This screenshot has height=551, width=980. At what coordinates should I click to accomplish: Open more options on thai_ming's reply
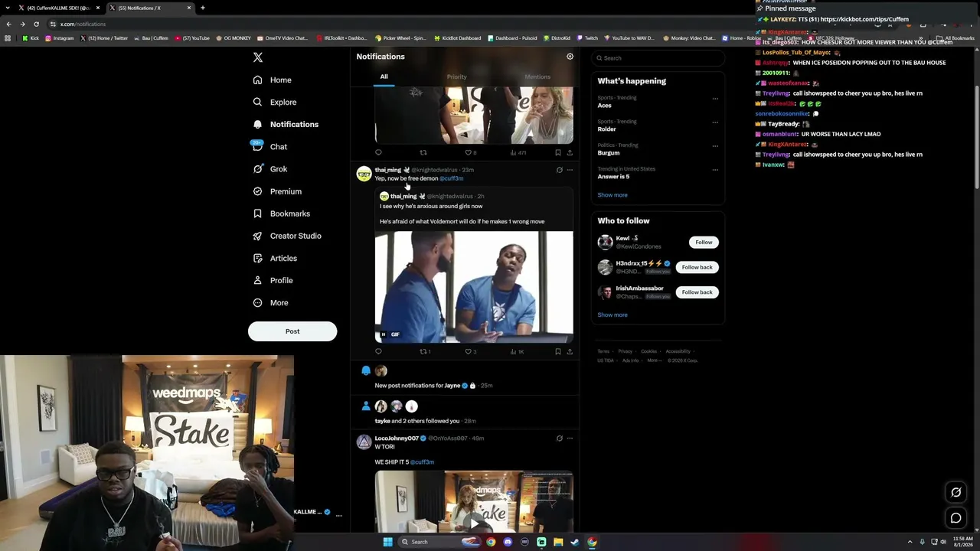tap(570, 170)
